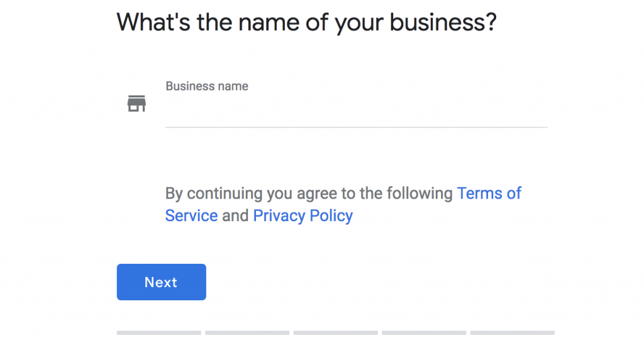Viewport: 644px width, 348px height.
Task: Click the word 'Policy' in Privacy Policy
Action: click(331, 216)
